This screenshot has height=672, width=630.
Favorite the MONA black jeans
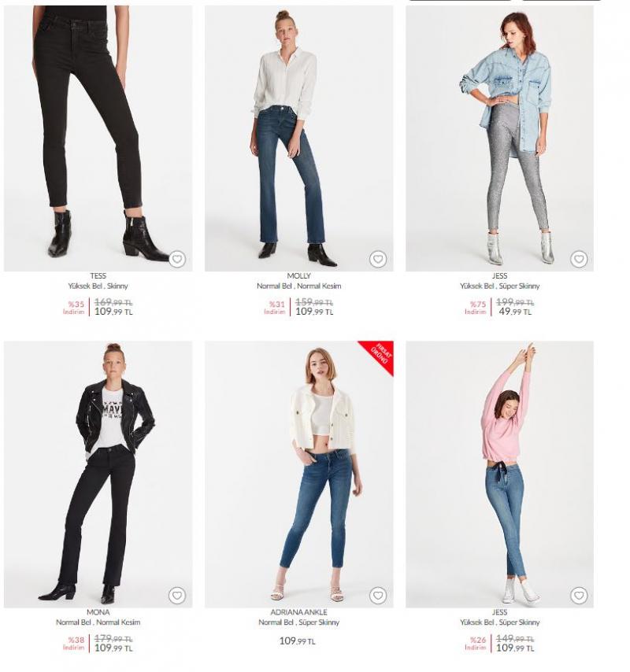(177, 596)
